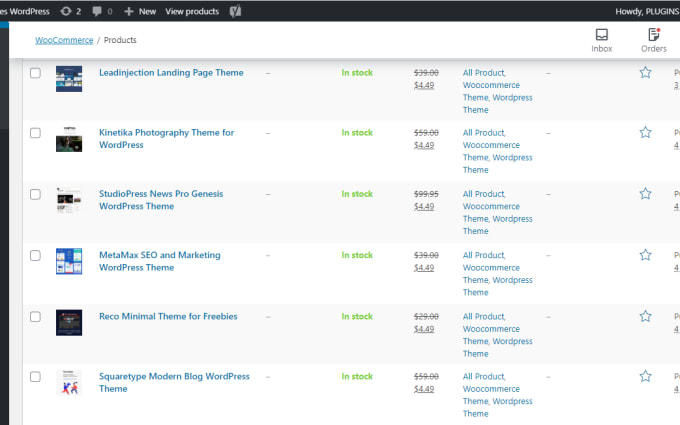Toggle featured star for Kinetika Photography Theme
This screenshot has height=425, width=680.
tap(645, 132)
